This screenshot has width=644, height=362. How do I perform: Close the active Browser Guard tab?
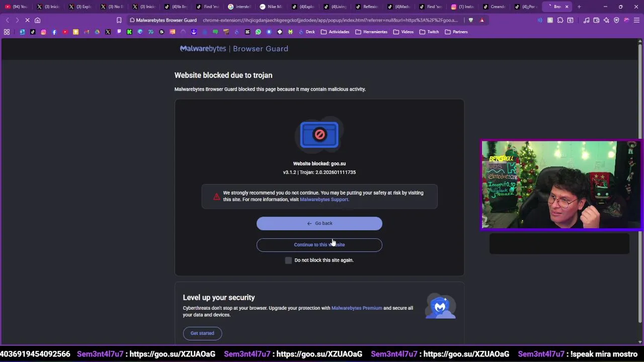coord(567,7)
